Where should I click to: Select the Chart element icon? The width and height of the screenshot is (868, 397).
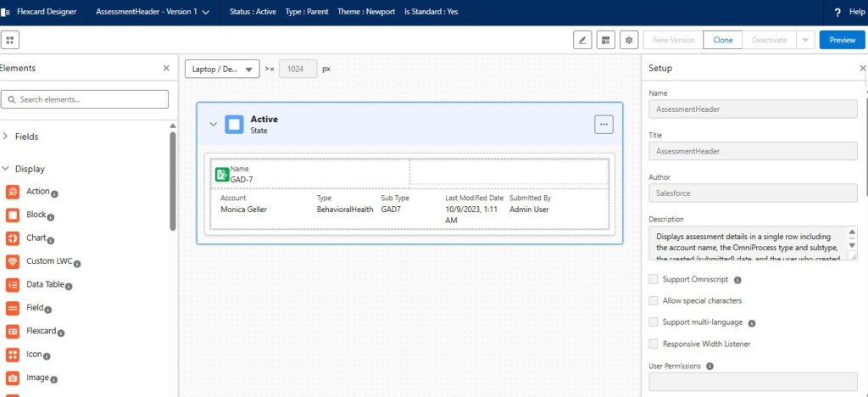point(13,238)
